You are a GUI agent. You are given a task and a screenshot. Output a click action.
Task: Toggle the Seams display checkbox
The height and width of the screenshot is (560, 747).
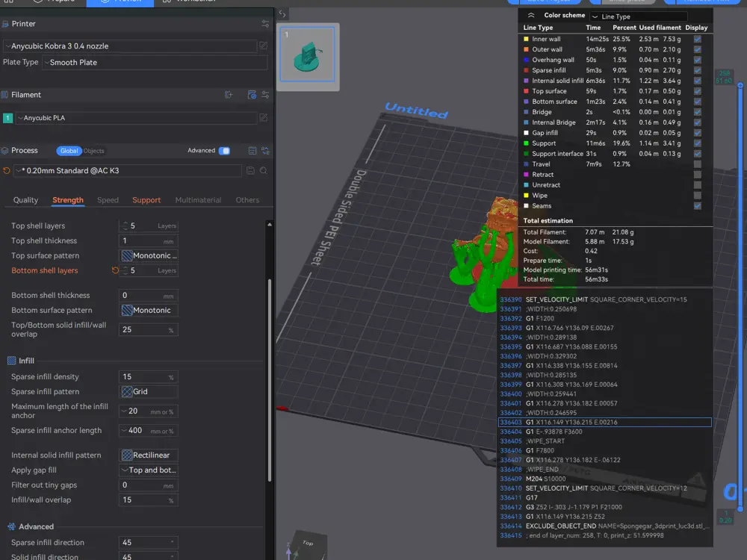point(698,206)
